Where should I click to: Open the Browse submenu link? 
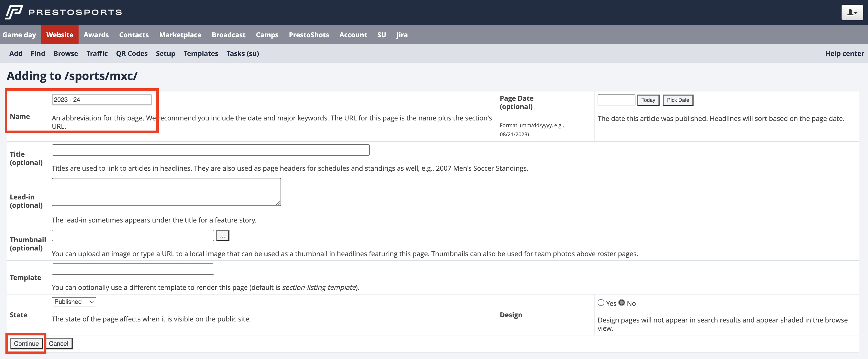[x=66, y=53]
